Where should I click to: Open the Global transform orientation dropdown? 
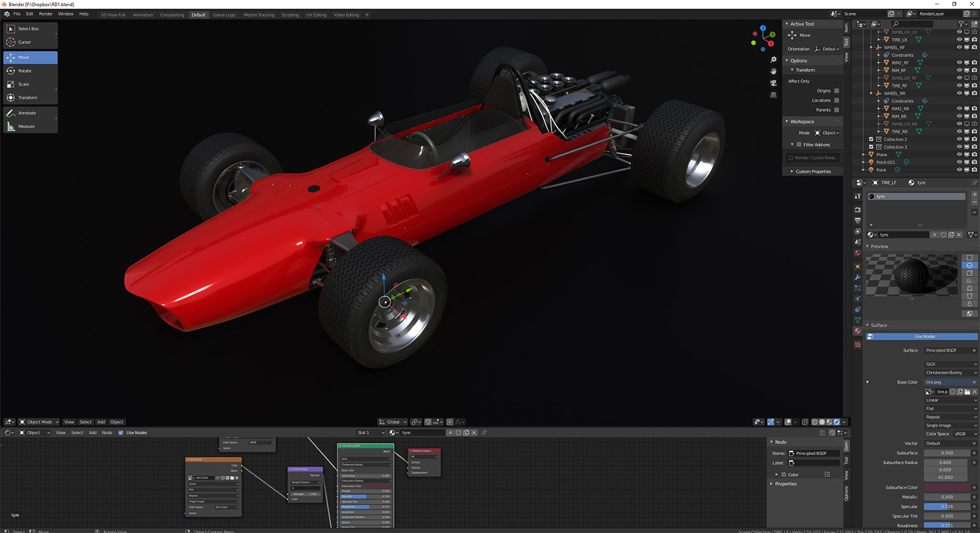click(393, 422)
